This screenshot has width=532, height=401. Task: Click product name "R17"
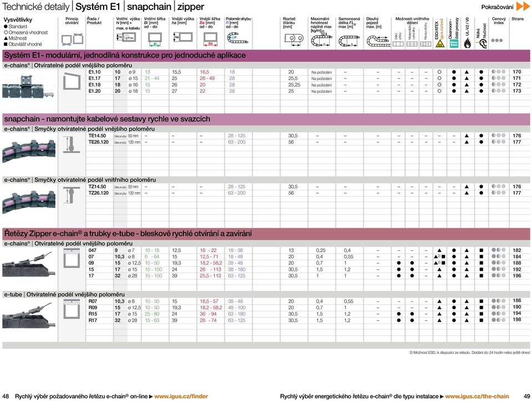coord(93,320)
